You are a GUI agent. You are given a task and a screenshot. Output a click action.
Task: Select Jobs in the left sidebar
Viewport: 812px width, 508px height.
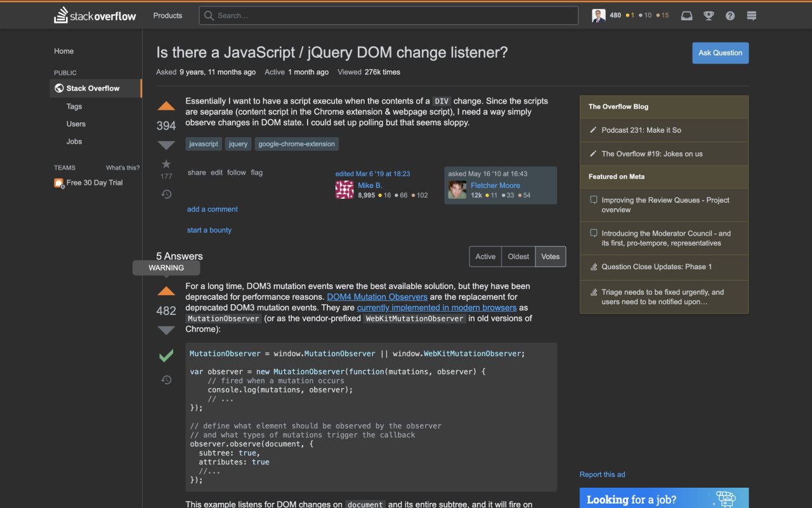coord(74,142)
